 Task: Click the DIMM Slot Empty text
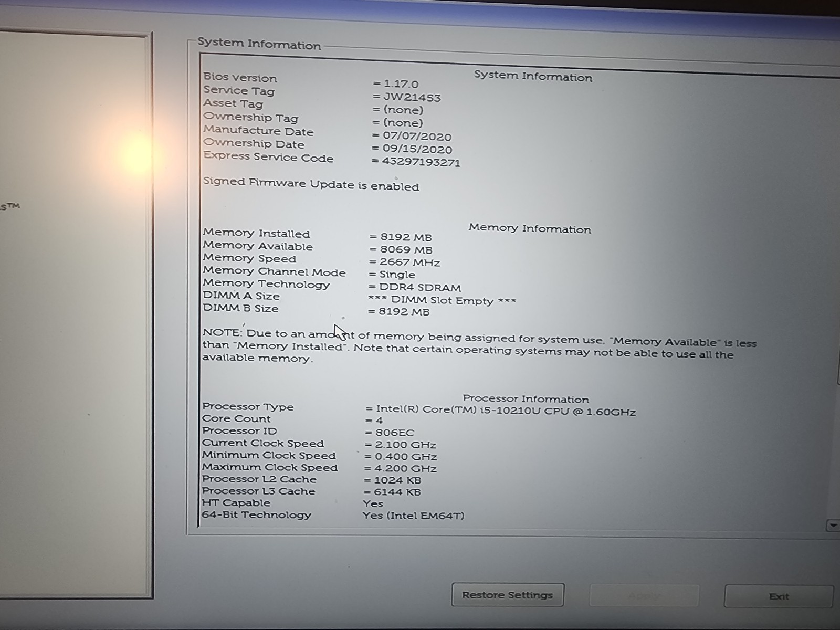tap(442, 301)
